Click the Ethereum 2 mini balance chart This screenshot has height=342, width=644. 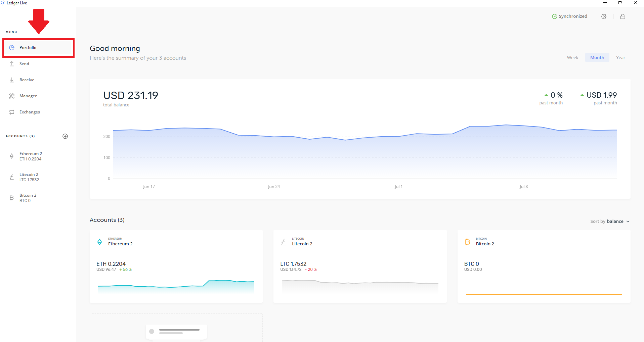(x=176, y=287)
